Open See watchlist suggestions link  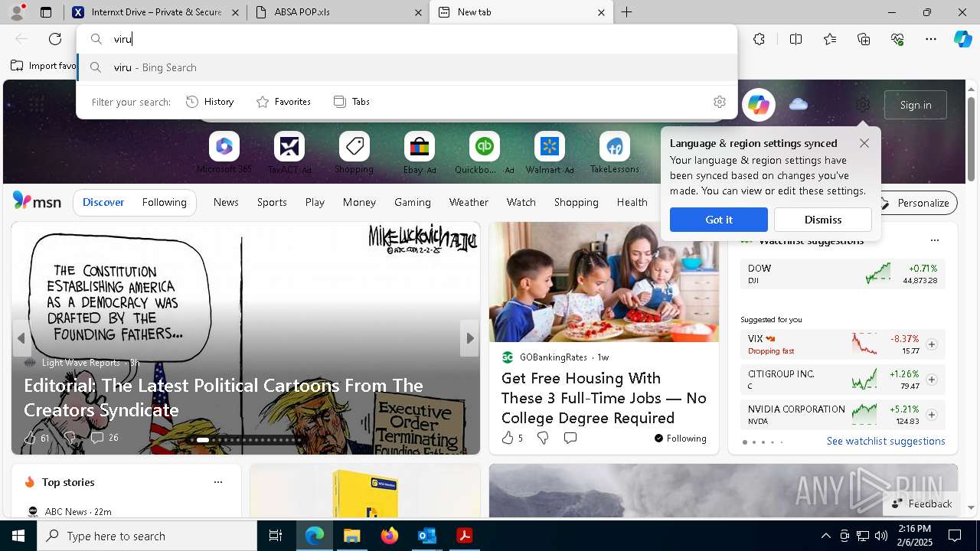(886, 441)
